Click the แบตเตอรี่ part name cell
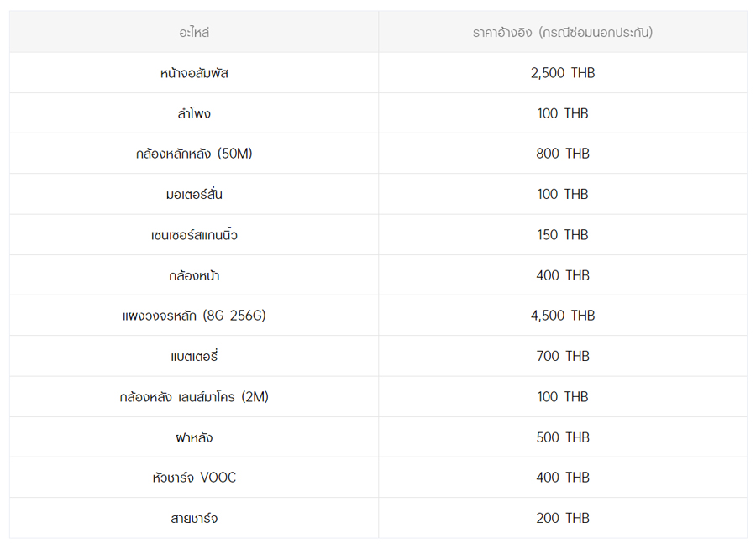Image resolution: width=756 pixels, height=549 pixels. click(x=194, y=356)
